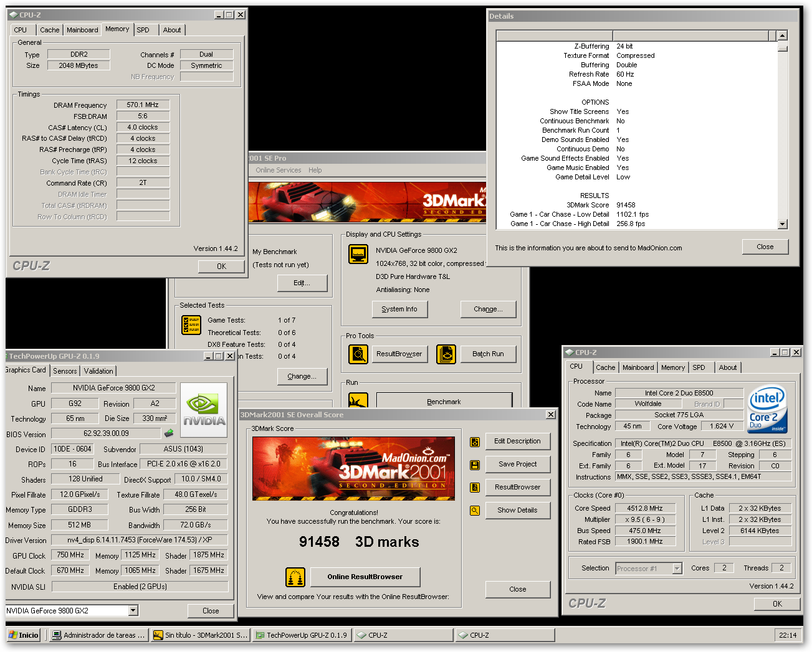Switch to the Cache tab in CPU-Z Memory window
The image size is (812, 652).
point(49,30)
